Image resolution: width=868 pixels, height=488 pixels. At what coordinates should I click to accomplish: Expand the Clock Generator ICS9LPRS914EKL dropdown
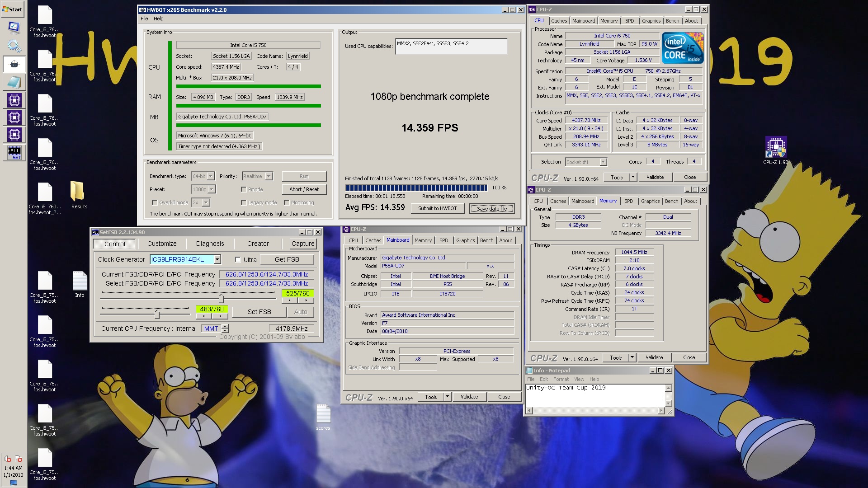point(217,259)
